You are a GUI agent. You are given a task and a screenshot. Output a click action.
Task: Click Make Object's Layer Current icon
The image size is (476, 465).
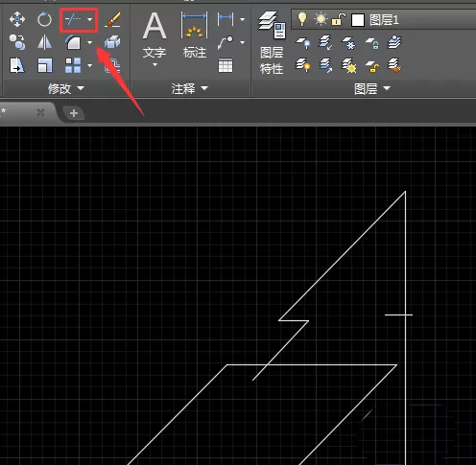[394, 42]
